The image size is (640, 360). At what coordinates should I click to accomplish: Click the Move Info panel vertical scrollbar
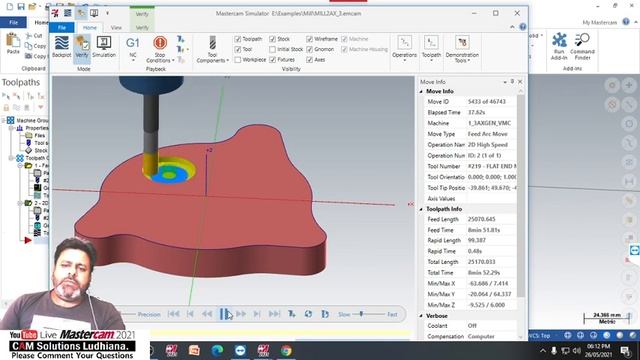(x=521, y=196)
